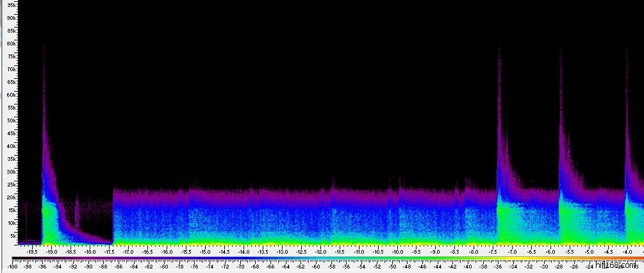The width and height of the screenshot is (644, 273).
Task: Click -100 on the dB color scale
Action: [12, 266]
